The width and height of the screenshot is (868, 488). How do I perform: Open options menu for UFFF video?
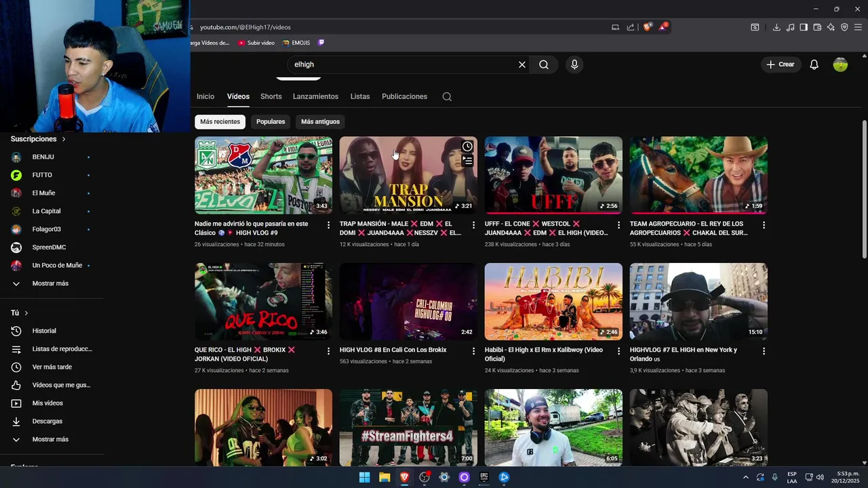[618, 224]
